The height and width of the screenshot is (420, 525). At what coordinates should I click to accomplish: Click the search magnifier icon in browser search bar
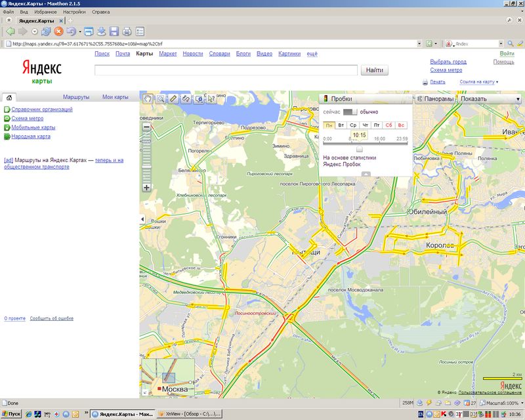pyautogui.click(x=511, y=43)
